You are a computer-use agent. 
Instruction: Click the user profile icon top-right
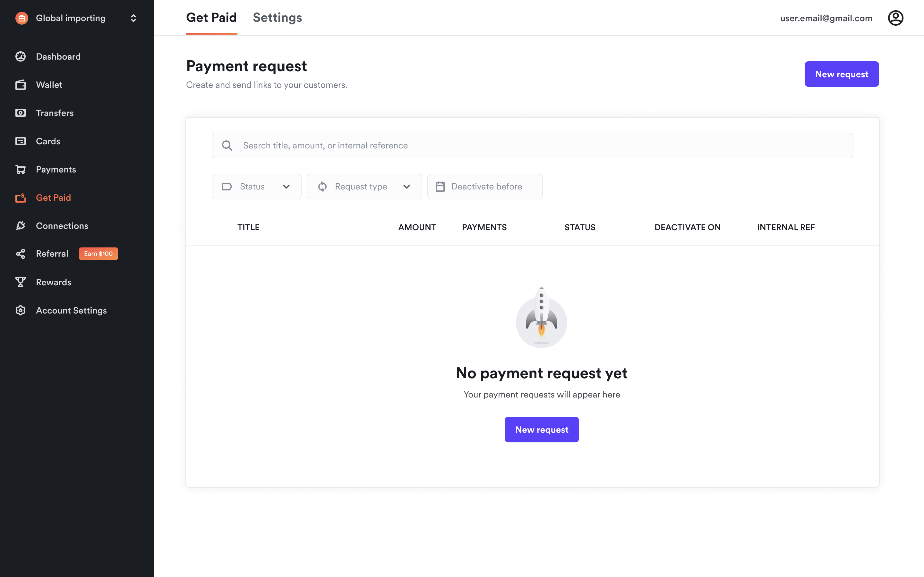pyautogui.click(x=896, y=17)
